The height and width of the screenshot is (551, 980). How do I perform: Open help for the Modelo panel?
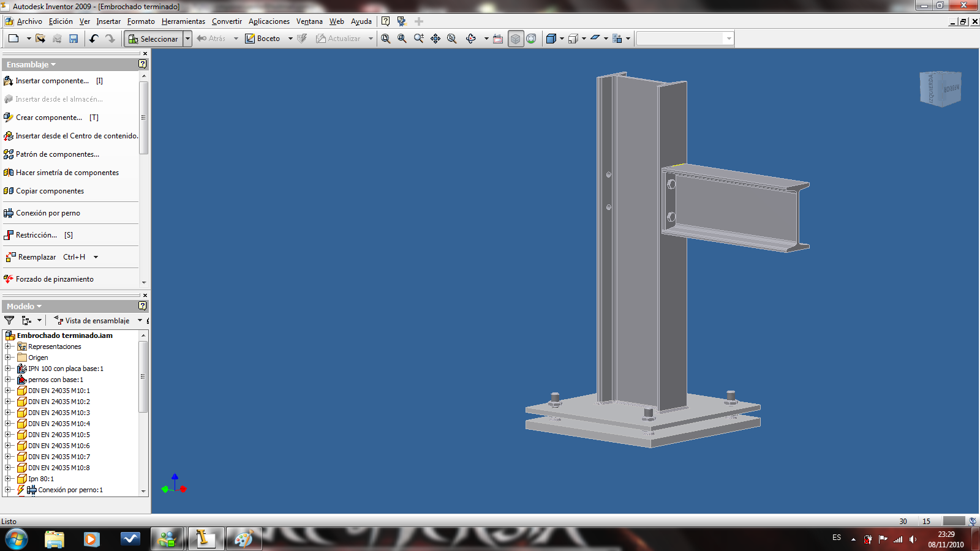click(x=143, y=305)
